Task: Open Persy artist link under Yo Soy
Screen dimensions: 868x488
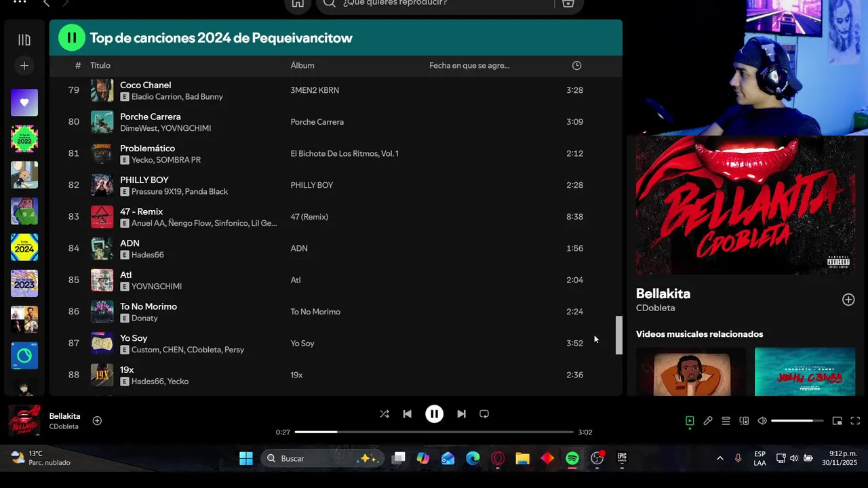Action: pyautogui.click(x=234, y=350)
